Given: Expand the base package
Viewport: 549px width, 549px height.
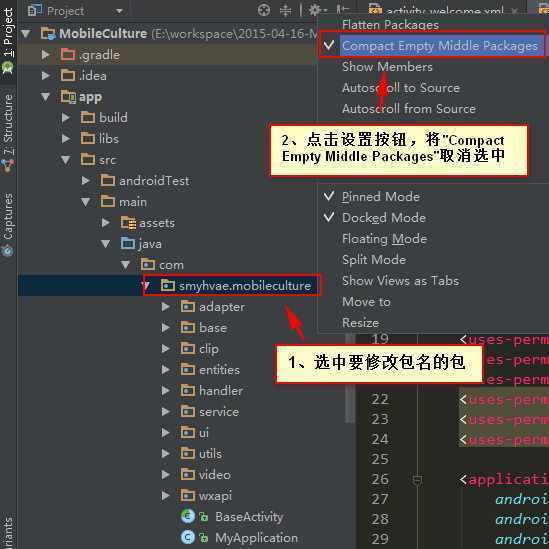Looking at the screenshot, I should pos(166,328).
